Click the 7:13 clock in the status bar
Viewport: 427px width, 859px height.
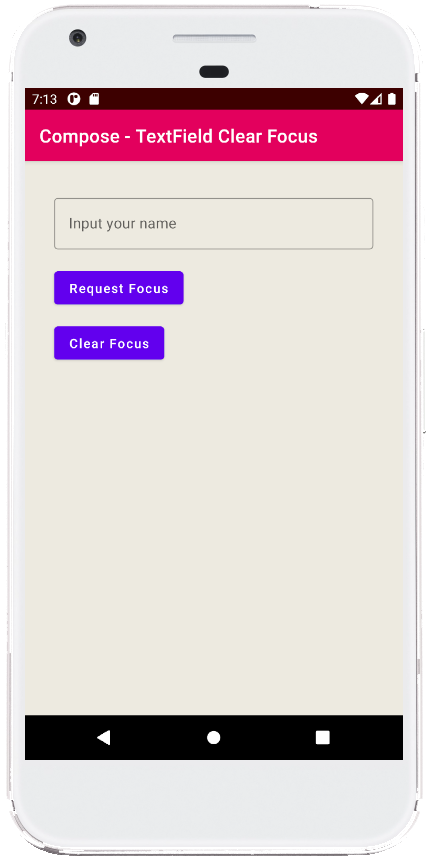click(44, 99)
